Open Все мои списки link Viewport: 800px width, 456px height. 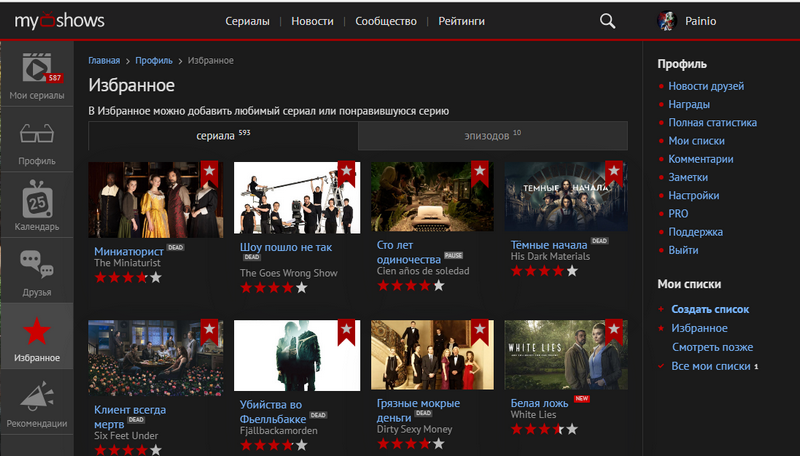coord(711,366)
